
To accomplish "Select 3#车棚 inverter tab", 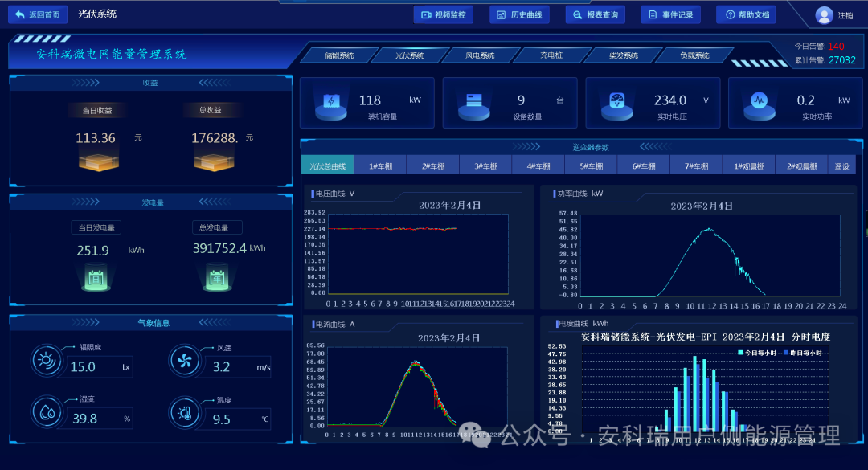I will click(x=485, y=166).
